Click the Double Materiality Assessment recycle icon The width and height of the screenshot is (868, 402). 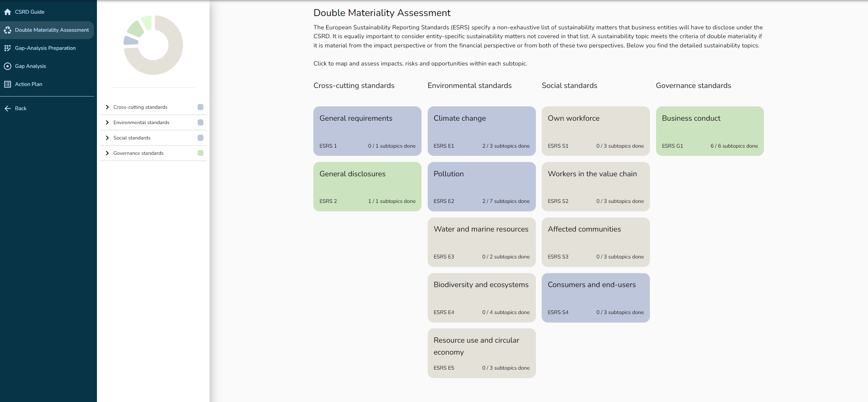(8, 30)
